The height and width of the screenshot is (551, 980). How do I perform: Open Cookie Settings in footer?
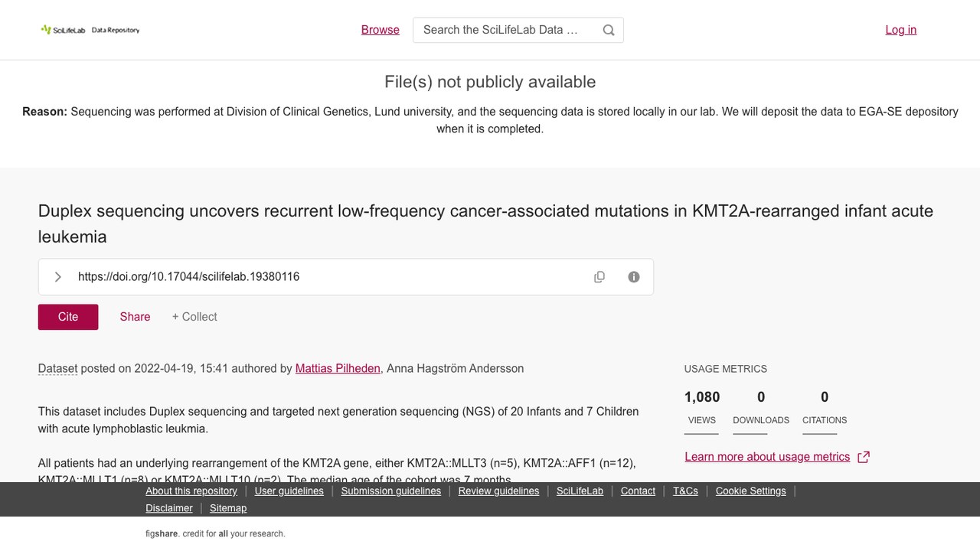tap(751, 491)
